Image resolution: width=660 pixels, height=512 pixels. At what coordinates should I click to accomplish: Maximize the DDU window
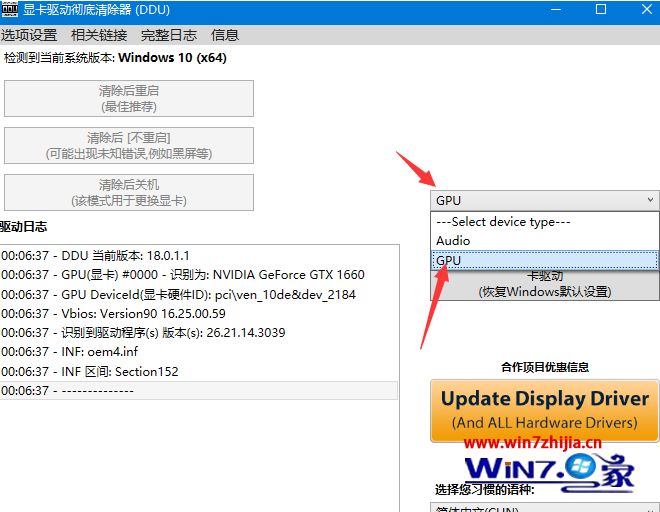point(601,9)
